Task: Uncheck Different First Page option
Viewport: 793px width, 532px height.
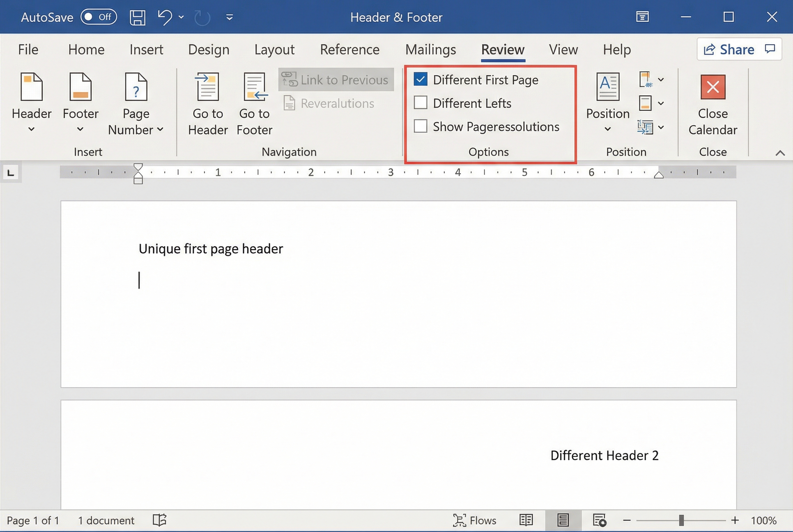Action: tap(421, 79)
